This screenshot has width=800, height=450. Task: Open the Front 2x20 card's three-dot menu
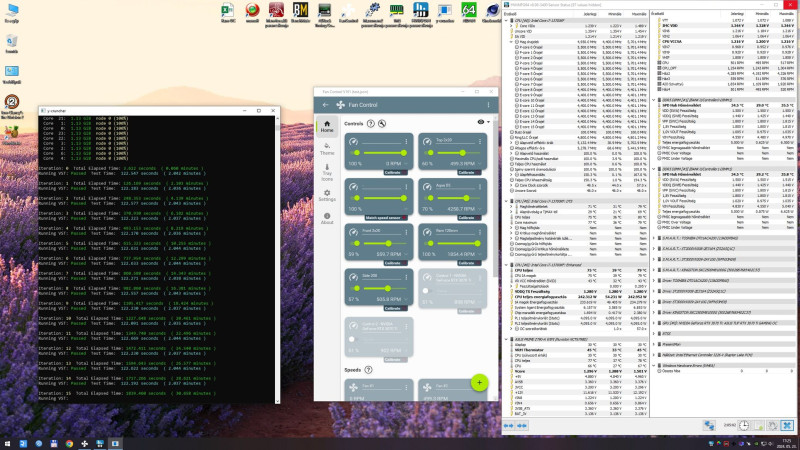point(406,232)
